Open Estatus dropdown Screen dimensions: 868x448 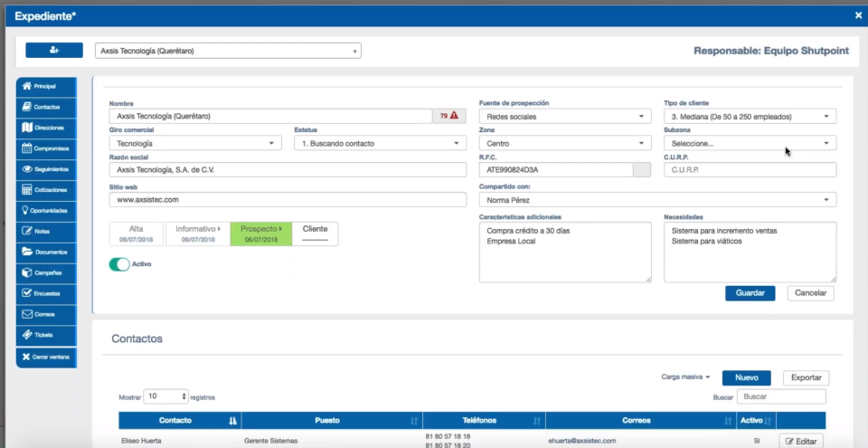click(380, 143)
